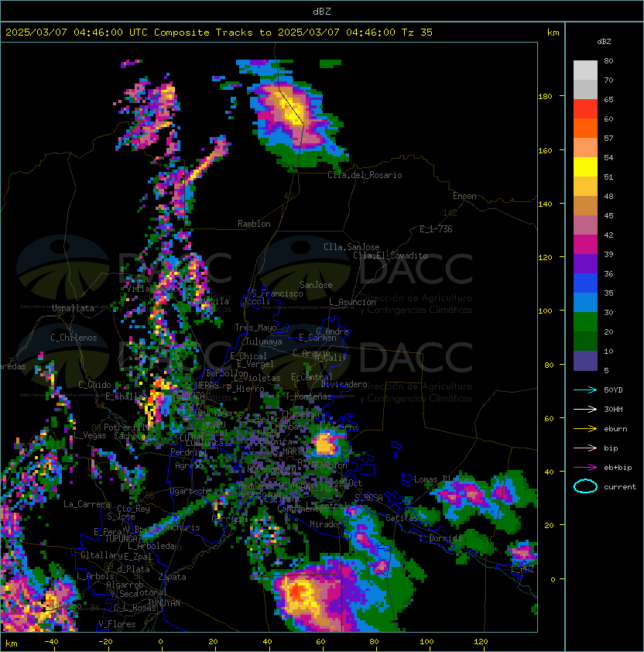This screenshot has height=652, width=644.
Task: Click the 'Ramblon' label near map center-top
Action: (x=254, y=224)
